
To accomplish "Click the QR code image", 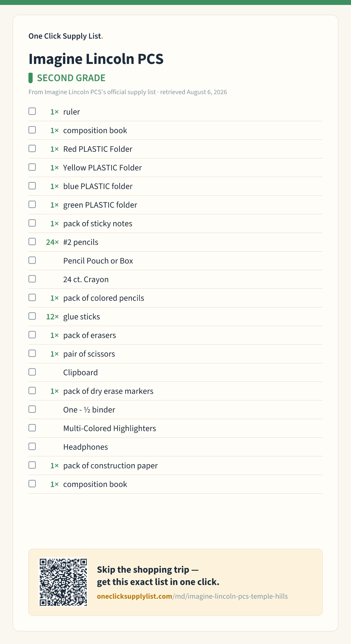I will click(x=63, y=582).
